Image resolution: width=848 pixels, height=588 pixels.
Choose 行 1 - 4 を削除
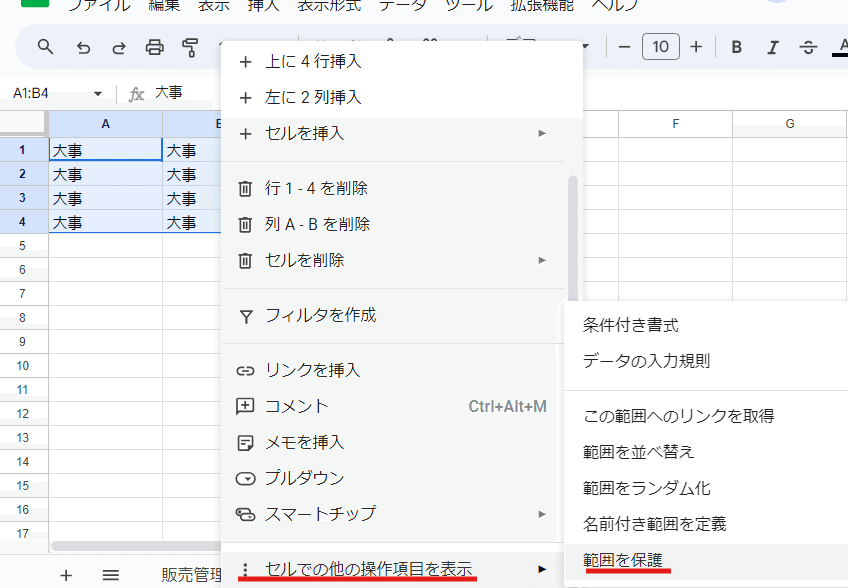(395, 188)
